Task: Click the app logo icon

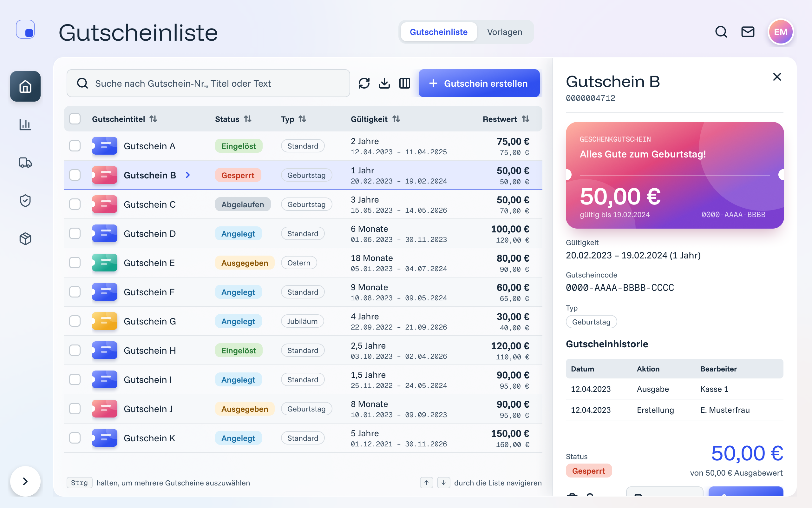Action: pos(25,29)
